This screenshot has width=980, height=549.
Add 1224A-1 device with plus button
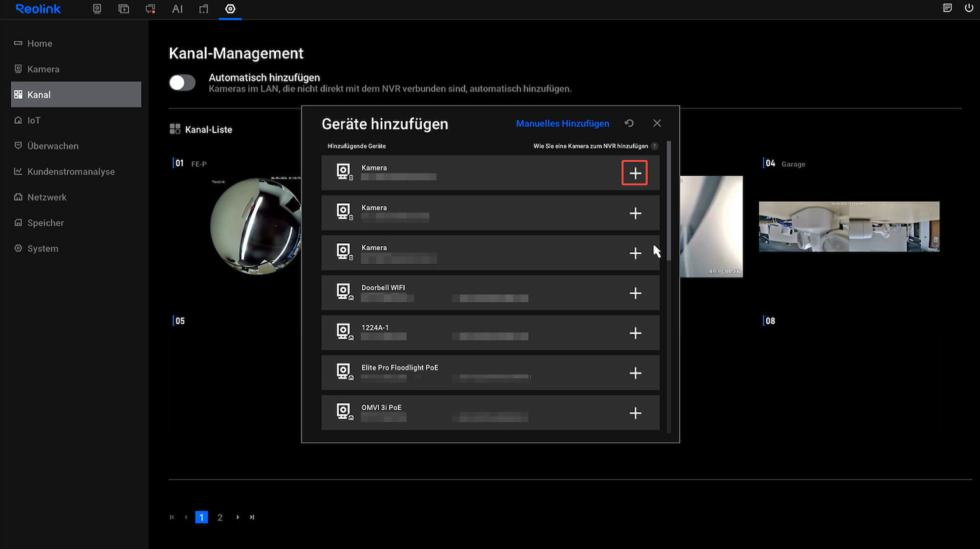pyautogui.click(x=635, y=333)
